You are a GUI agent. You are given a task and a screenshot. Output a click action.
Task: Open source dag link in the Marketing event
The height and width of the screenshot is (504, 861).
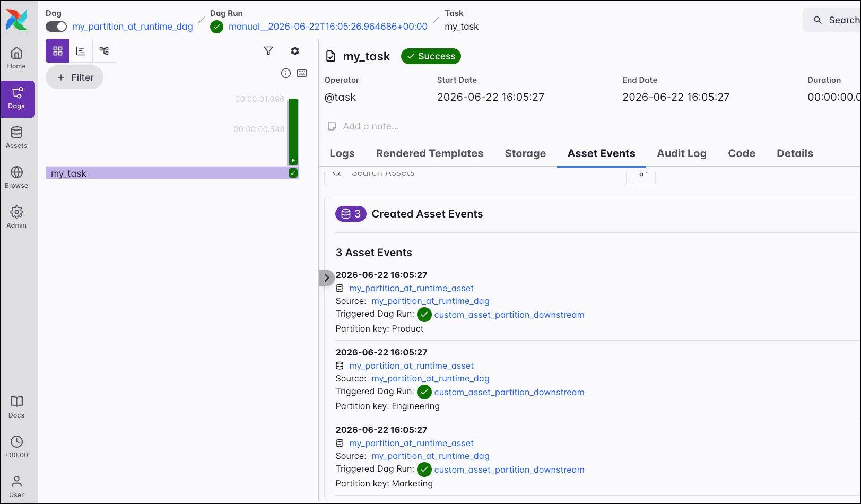click(x=431, y=456)
